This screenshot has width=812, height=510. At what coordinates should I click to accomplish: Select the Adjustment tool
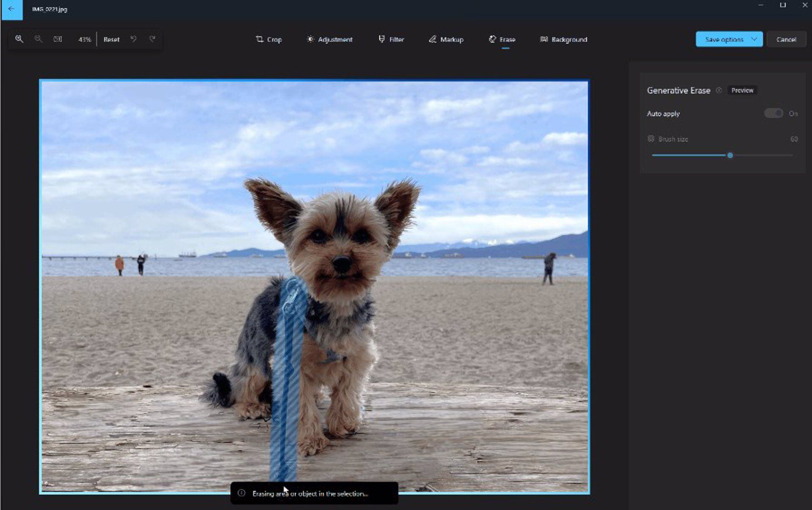coord(329,39)
